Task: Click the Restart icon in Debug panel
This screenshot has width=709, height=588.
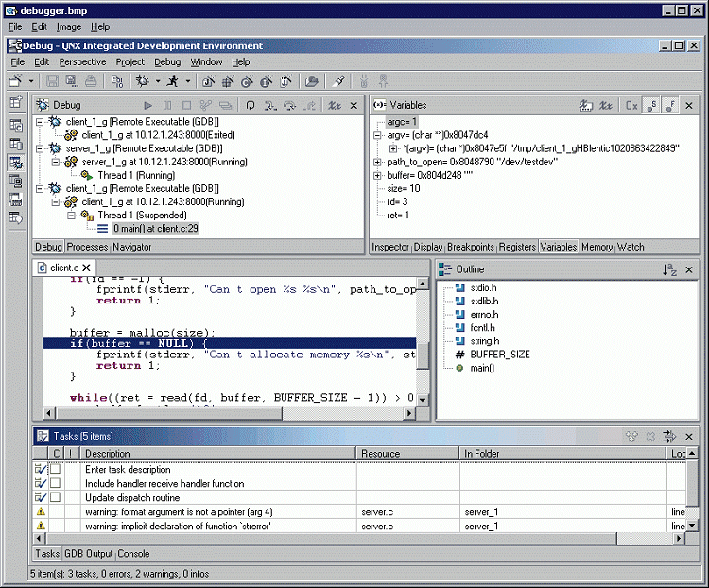Action: point(225,105)
